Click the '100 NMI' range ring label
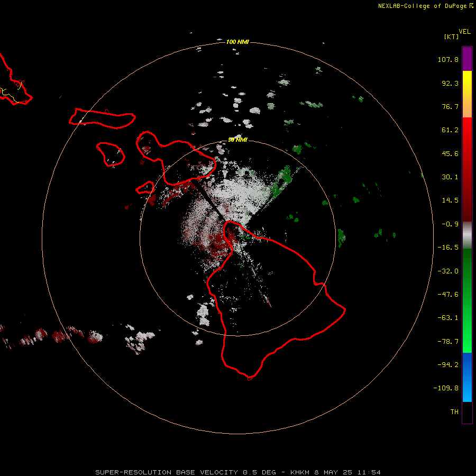 click(x=237, y=42)
